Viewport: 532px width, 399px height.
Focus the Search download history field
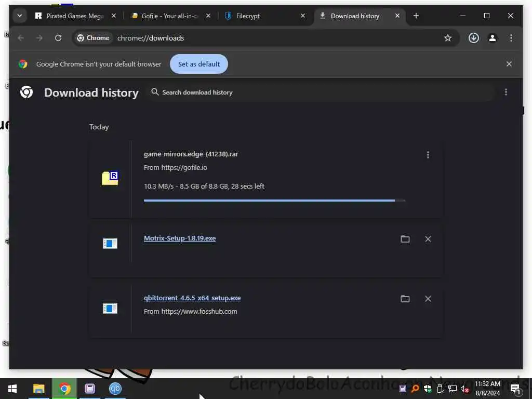pos(321,92)
